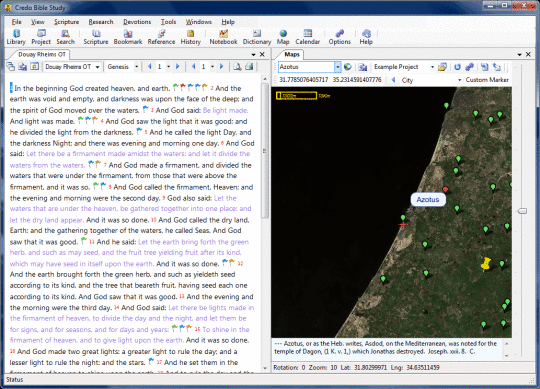Image resolution: width=540 pixels, height=389 pixels.
Task: Click the blue circular arrow icon in Maps toolbar
Action: point(457,67)
